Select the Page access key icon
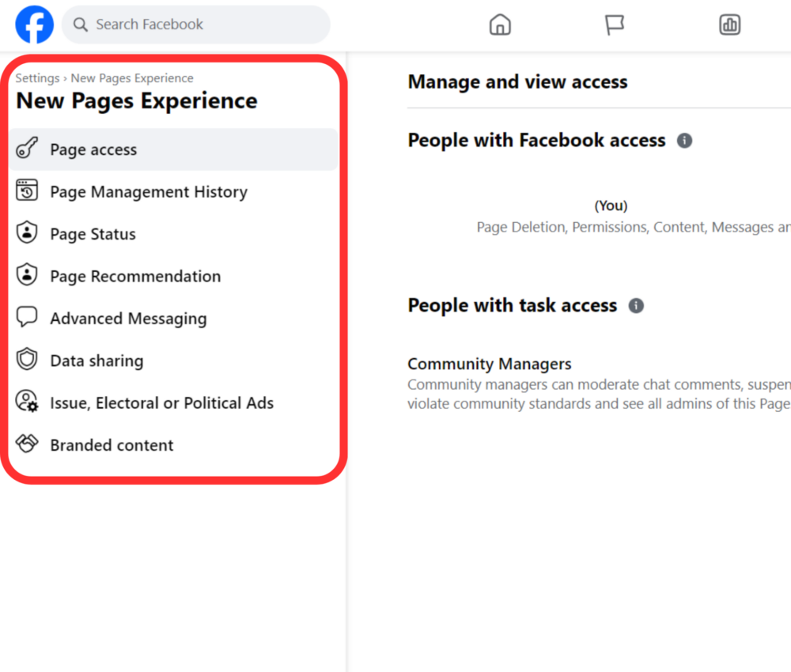The width and height of the screenshot is (791, 672). 26,148
